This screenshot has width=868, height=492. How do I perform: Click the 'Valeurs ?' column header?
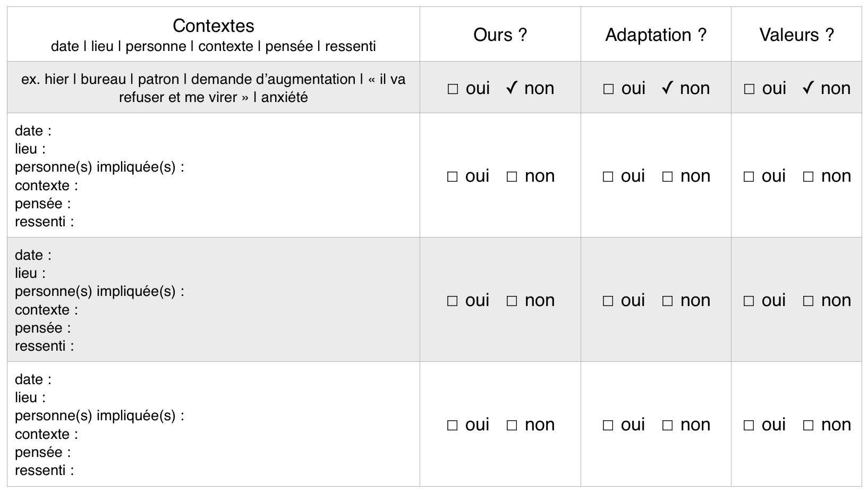797,35
